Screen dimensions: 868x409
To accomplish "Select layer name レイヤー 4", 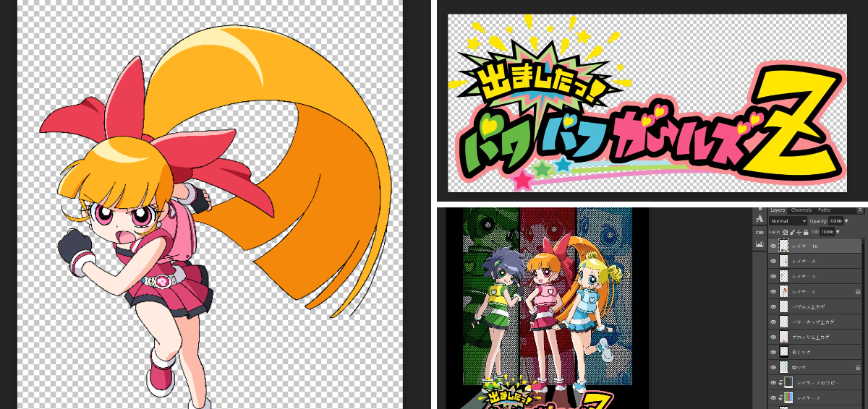I will pyautogui.click(x=803, y=262).
